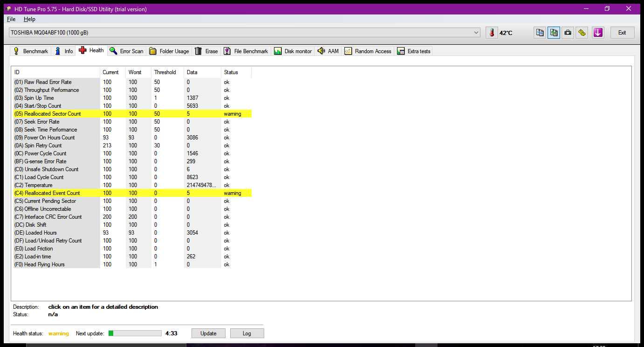The height and width of the screenshot is (347, 644).
Task: Click the 214749478... Temperature data value
Action: click(x=202, y=185)
